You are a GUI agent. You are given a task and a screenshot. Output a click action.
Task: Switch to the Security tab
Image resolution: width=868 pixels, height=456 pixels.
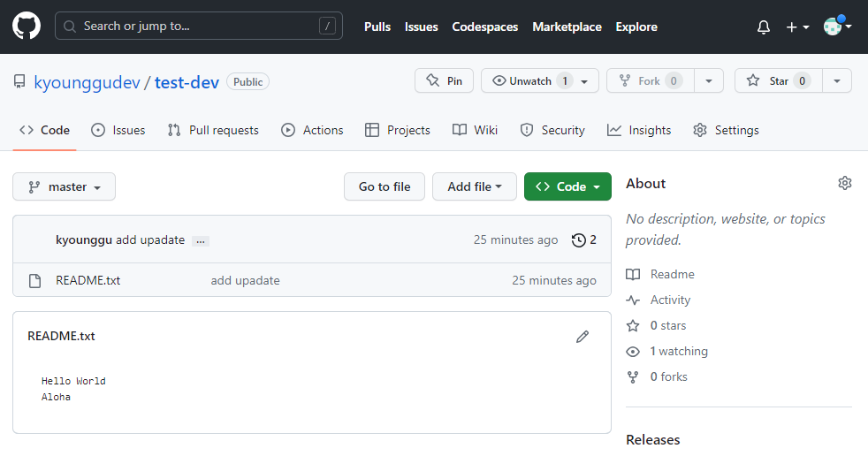552,130
